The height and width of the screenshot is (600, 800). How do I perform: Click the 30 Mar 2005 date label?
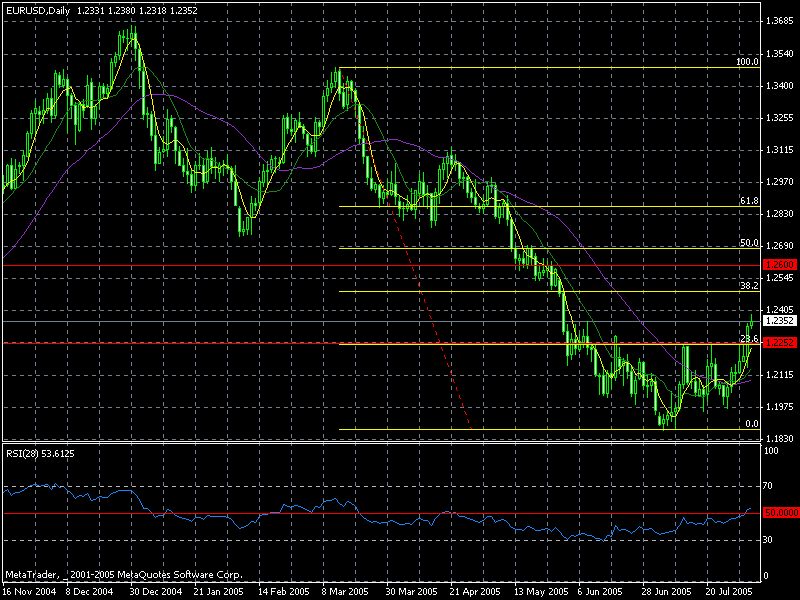point(411,592)
